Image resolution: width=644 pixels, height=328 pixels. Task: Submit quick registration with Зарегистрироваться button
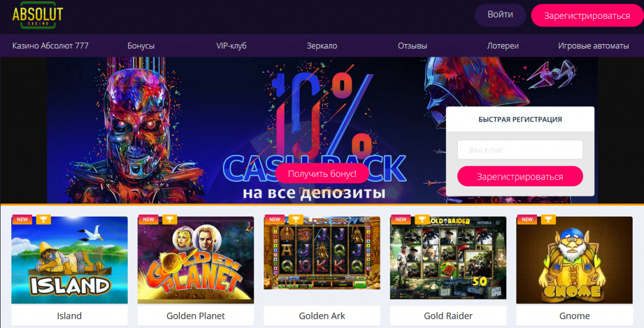tap(520, 176)
